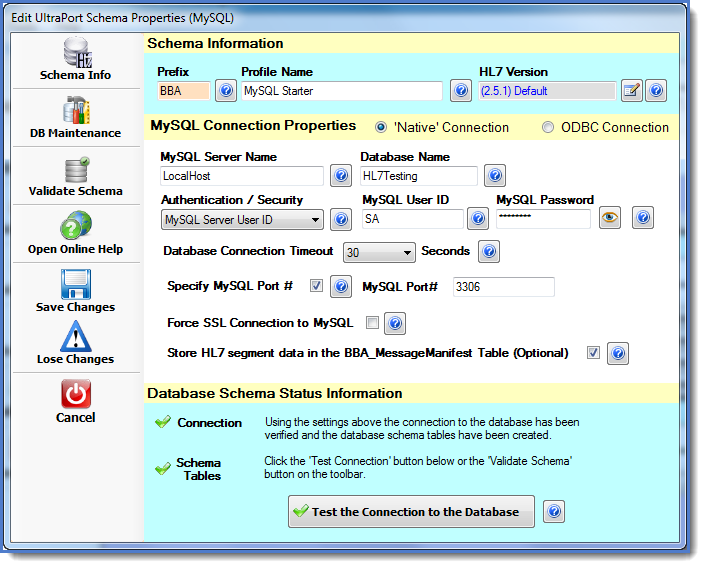Open help for MySQL User ID

point(477,219)
